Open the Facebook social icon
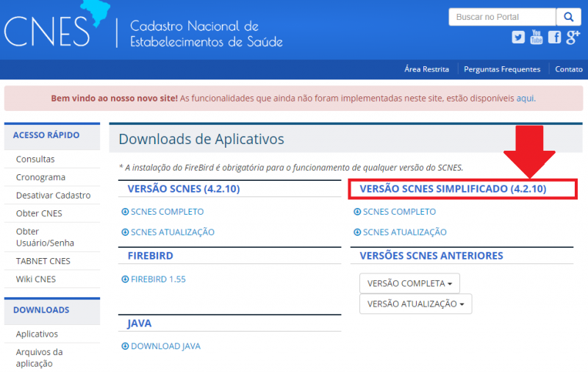Image resolution: width=588 pixels, height=372 pixels. (x=554, y=37)
